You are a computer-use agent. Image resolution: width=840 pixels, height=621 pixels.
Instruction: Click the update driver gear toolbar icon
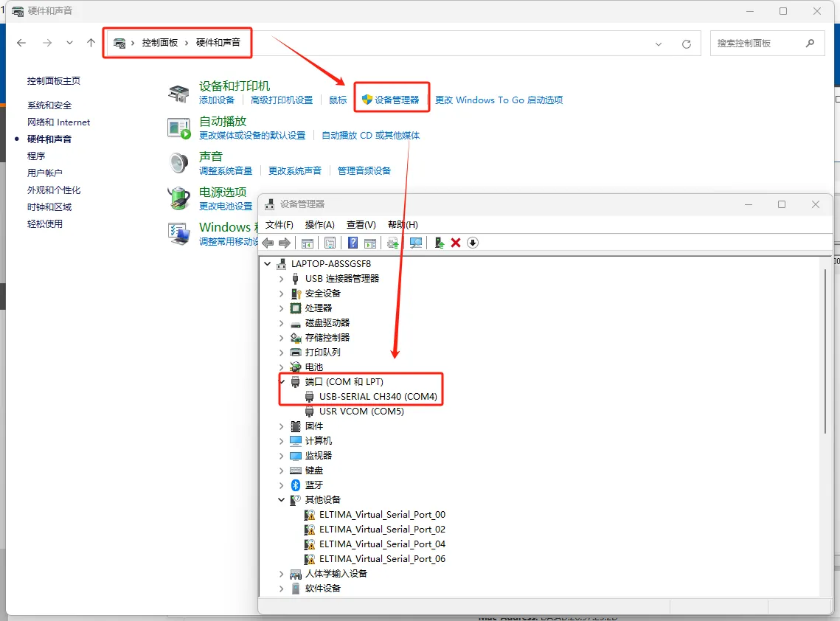pos(392,243)
